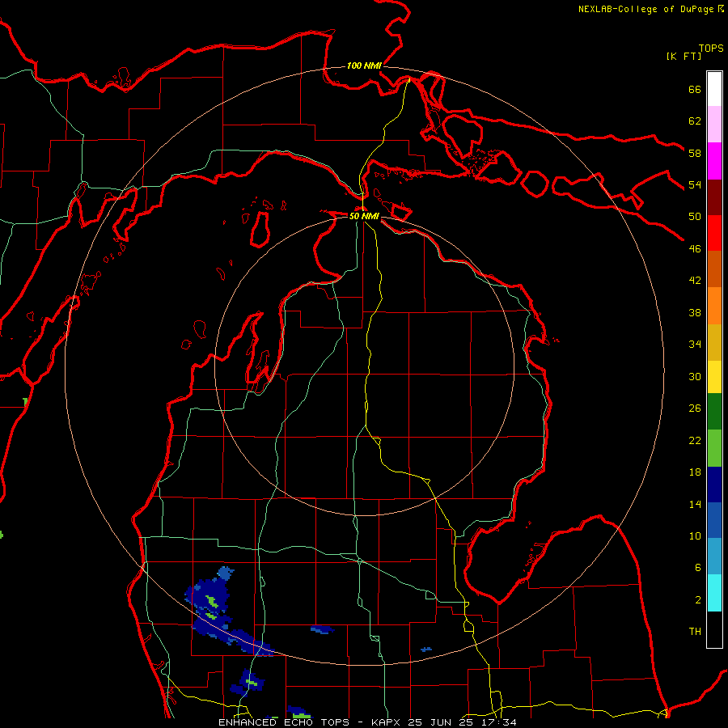Screen dimensions: 728x728
Task: Click the 30 legend value
Action: pyautogui.click(x=695, y=376)
